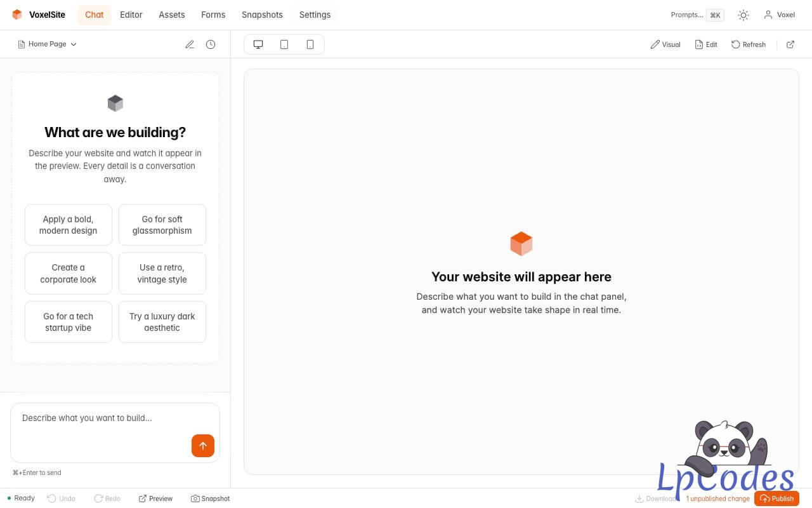812x508 pixels.
Task: Switch preview to mobile view
Action: pyautogui.click(x=310, y=44)
